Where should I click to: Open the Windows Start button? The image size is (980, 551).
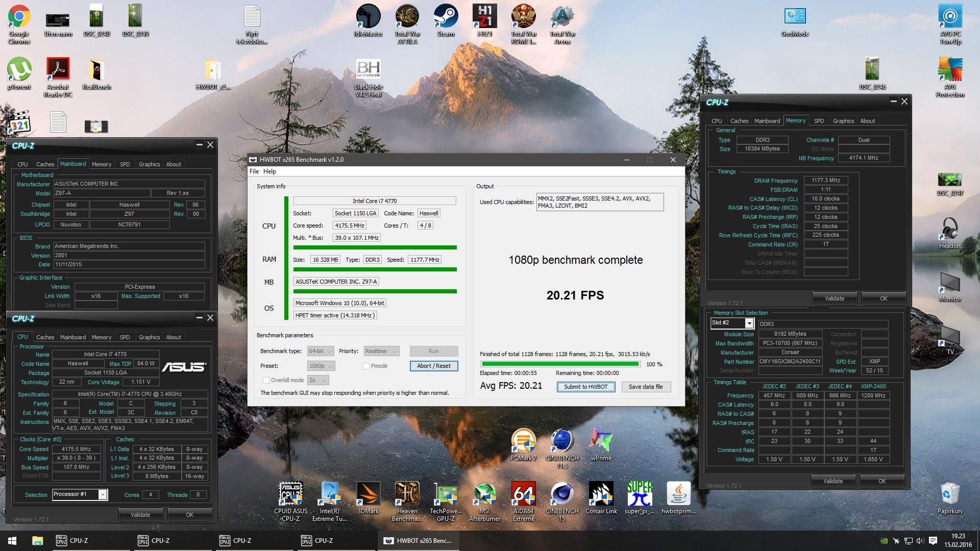click(x=12, y=541)
